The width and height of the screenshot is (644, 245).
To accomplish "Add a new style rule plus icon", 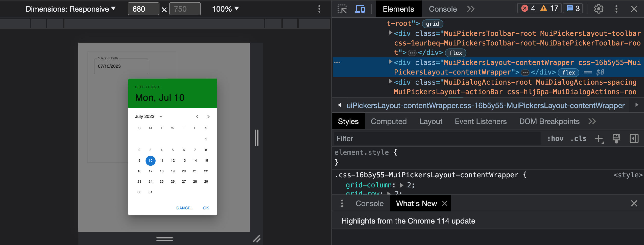I will 599,139.
